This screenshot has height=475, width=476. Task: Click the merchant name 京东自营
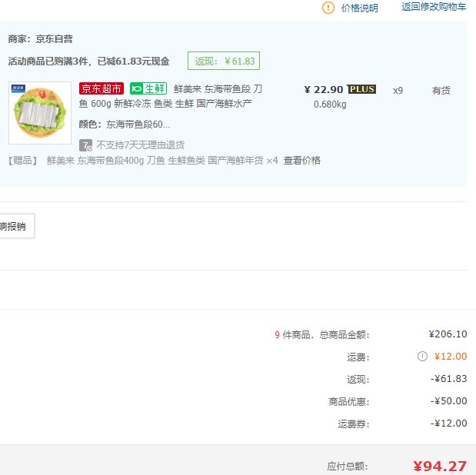tap(54, 39)
